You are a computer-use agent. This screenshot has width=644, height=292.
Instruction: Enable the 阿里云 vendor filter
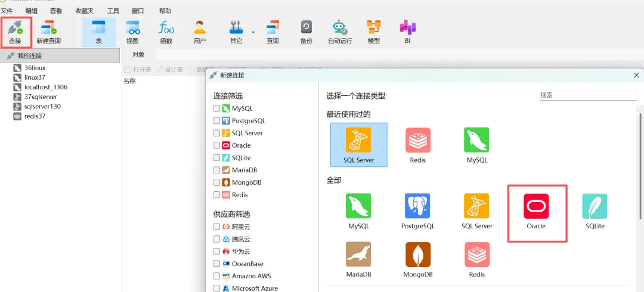coord(216,226)
